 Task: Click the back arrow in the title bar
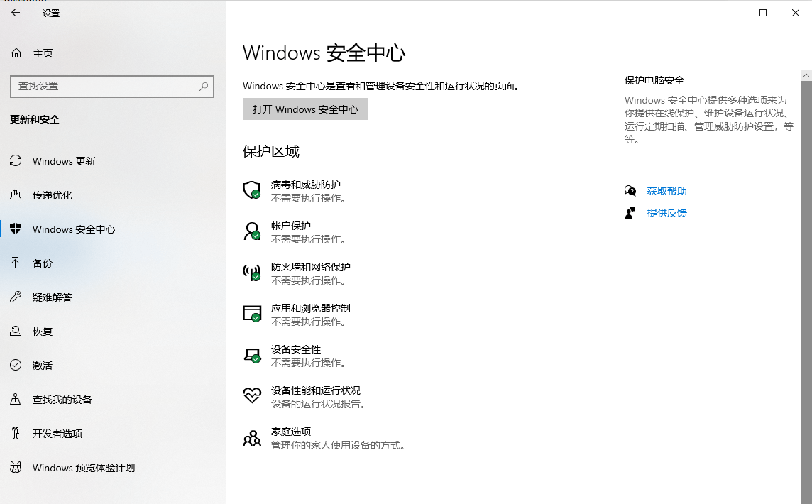[16, 13]
